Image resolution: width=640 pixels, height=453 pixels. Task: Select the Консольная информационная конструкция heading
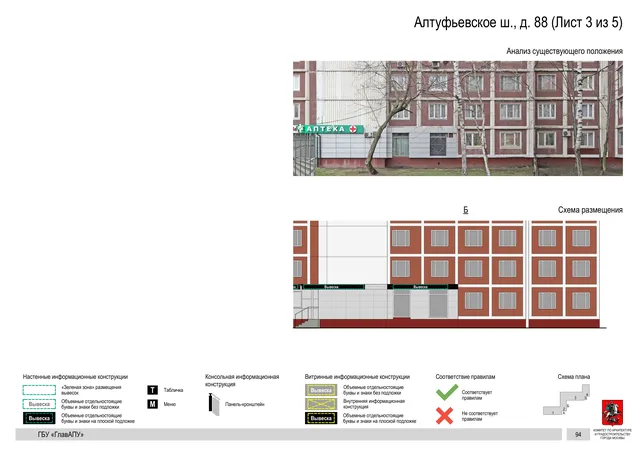tap(242, 380)
